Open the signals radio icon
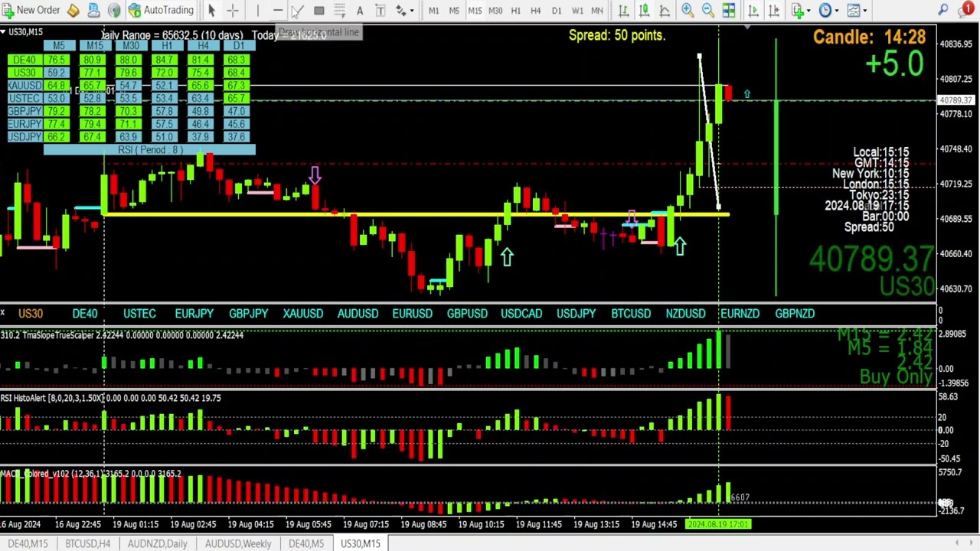This screenshot has width=980, height=551. (114, 10)
